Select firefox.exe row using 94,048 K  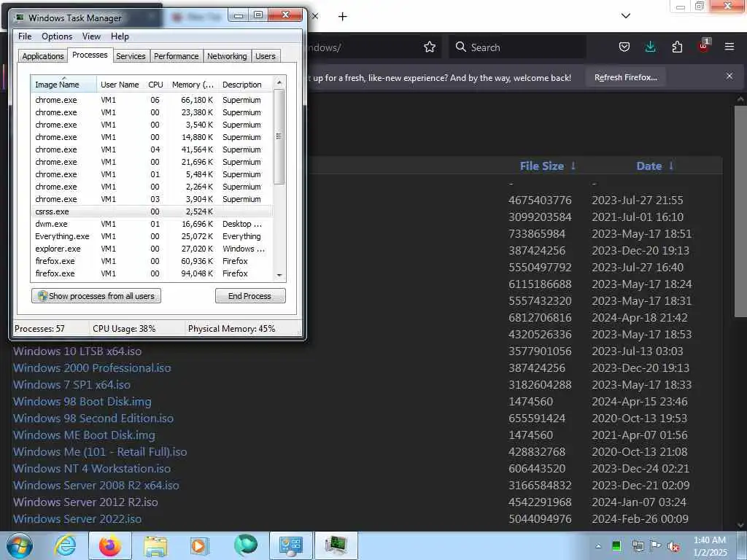(x=152, y=273)
